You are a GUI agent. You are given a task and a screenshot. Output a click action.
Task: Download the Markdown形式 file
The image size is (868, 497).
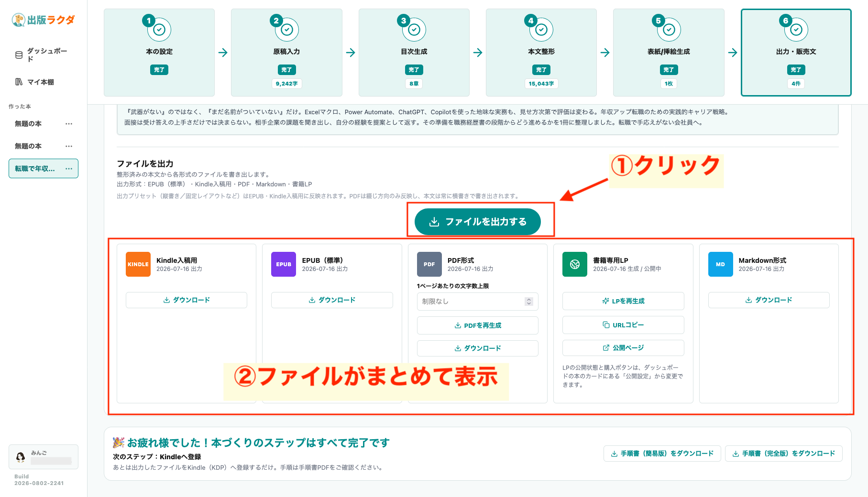click(769, 300)
